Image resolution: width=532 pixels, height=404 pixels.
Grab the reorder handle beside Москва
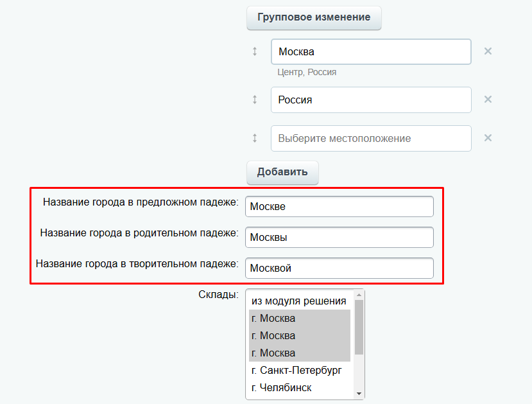pos(255,51)
